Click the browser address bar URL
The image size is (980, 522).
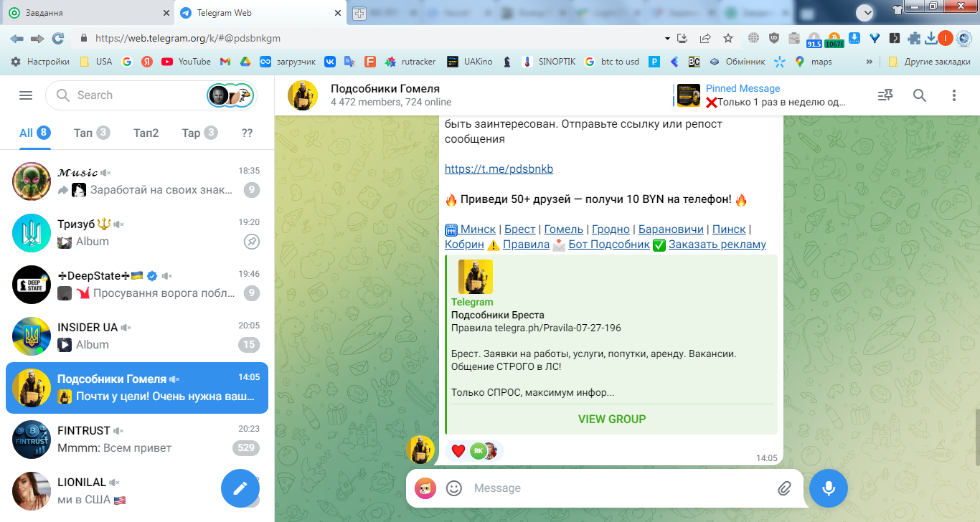(188, 39)
